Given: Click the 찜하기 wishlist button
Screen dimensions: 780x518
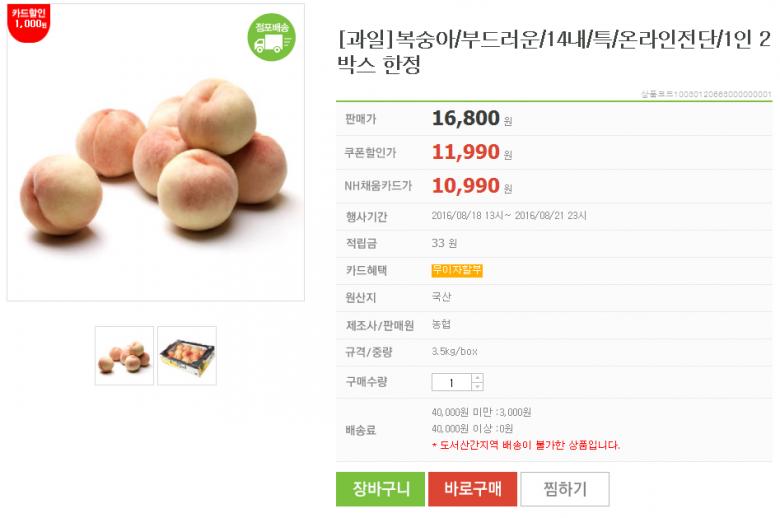Looking at the screenshot, I should 564,489.
